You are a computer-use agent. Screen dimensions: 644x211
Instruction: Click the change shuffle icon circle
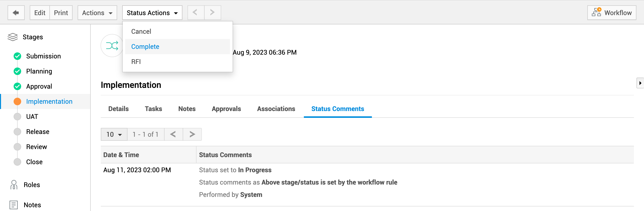coord(112,46)
